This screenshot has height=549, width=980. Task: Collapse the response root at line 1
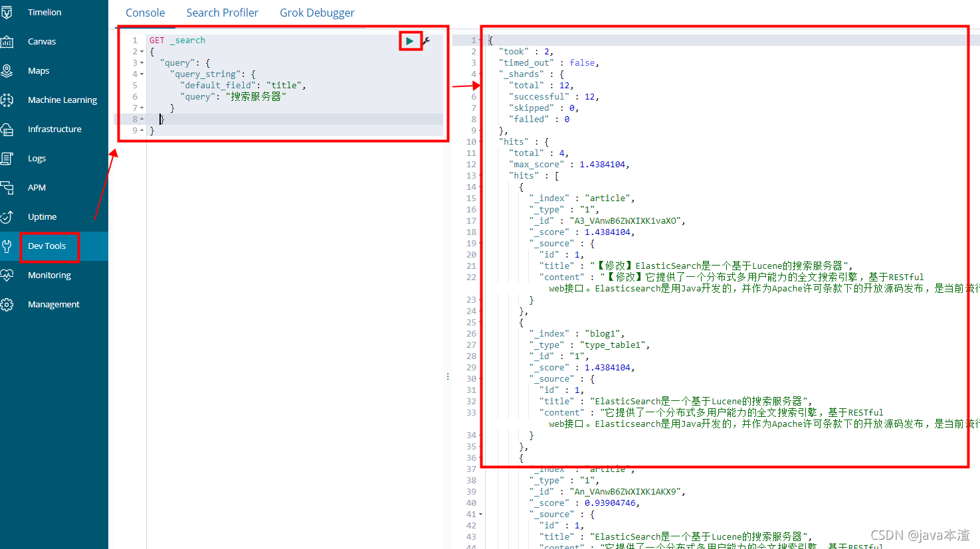(x=481, y=40)
